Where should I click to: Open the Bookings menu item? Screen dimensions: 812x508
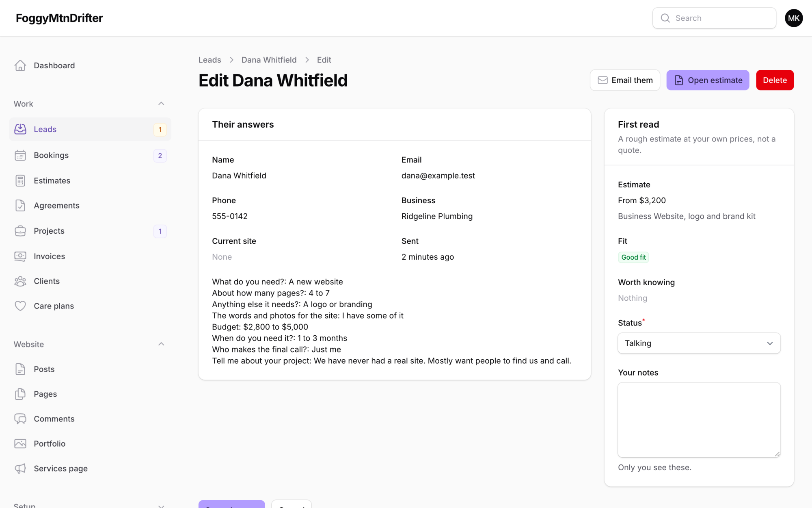(x=90, y=155)
